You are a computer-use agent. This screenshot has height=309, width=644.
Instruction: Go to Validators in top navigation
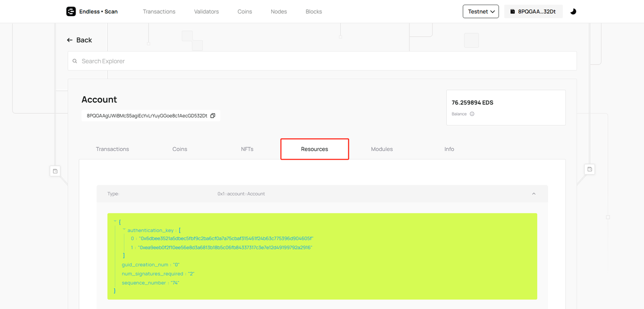206,12
